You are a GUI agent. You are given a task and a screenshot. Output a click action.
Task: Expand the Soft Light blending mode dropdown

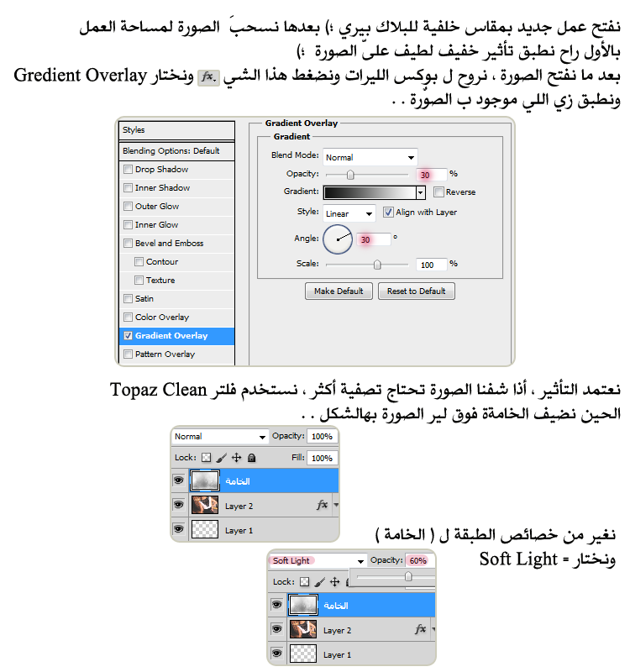point(318,560)
